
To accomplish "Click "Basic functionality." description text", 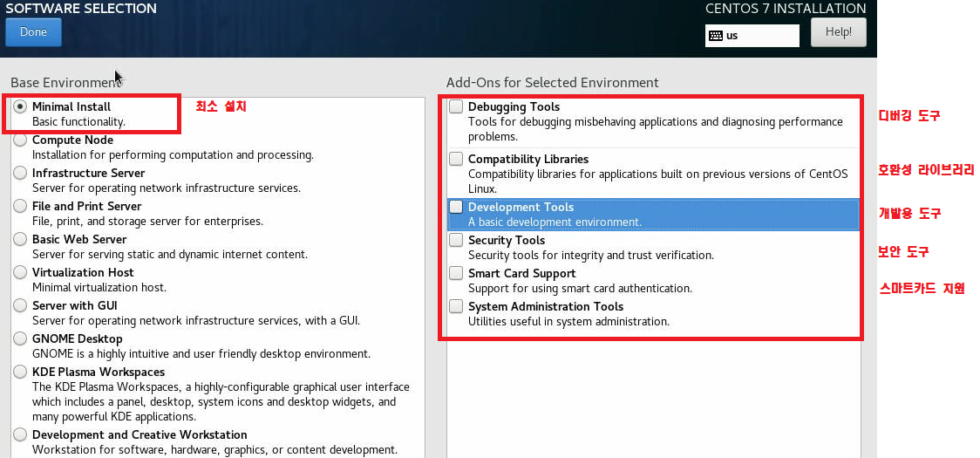I will click(78, 122).
